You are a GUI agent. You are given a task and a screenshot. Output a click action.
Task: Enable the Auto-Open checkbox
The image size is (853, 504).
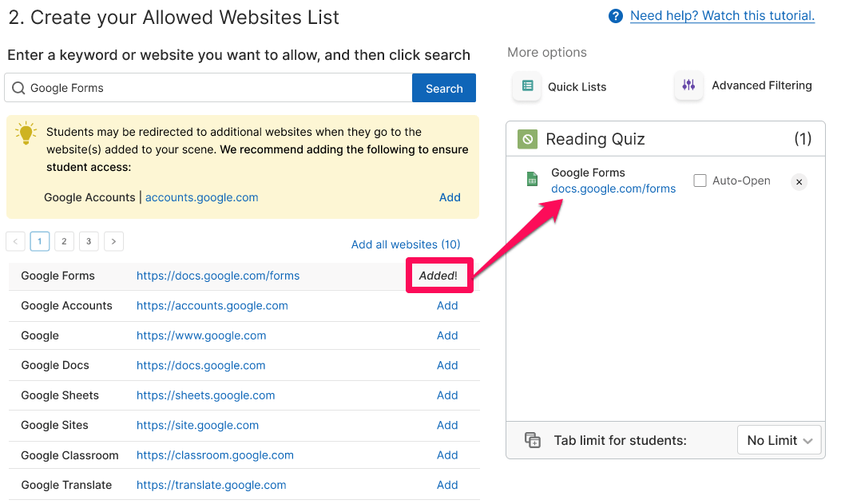tap(700, 181)
